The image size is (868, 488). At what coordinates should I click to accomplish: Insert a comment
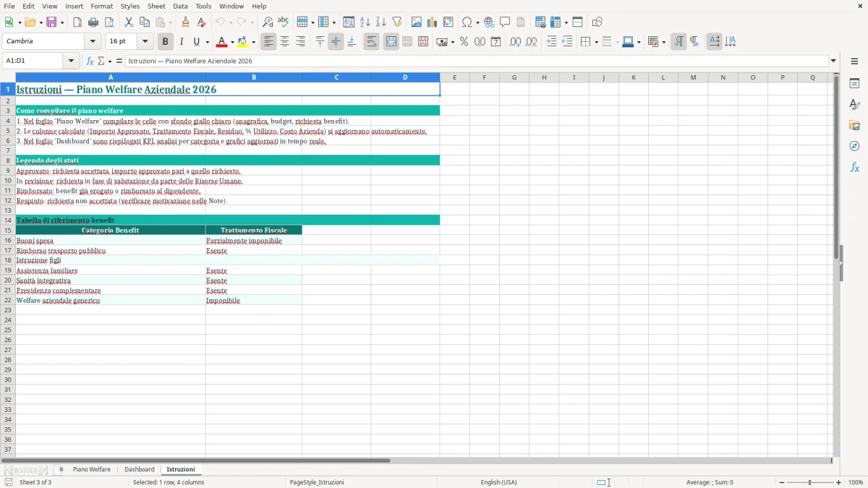[505, 22]
